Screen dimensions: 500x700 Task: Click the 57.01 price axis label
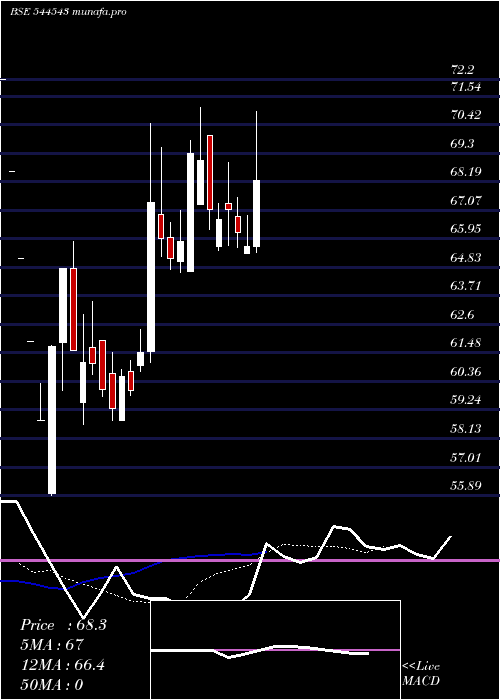(466, 458)
